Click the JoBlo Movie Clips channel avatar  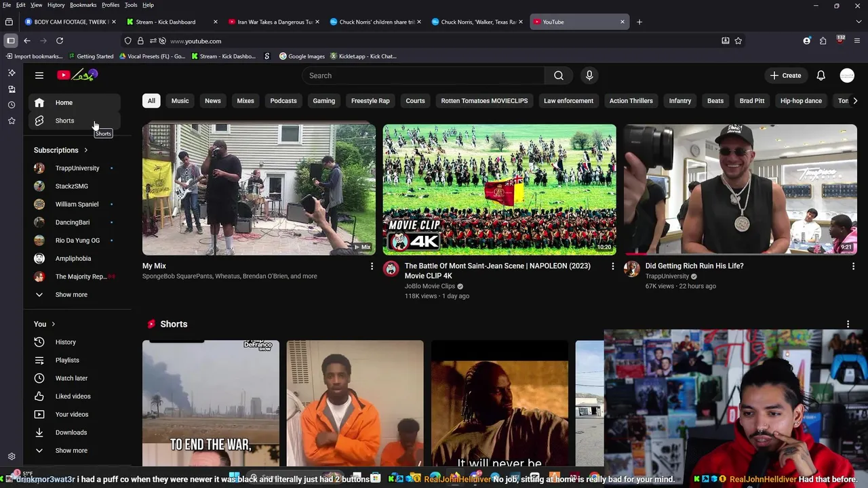tap(391, 269)
